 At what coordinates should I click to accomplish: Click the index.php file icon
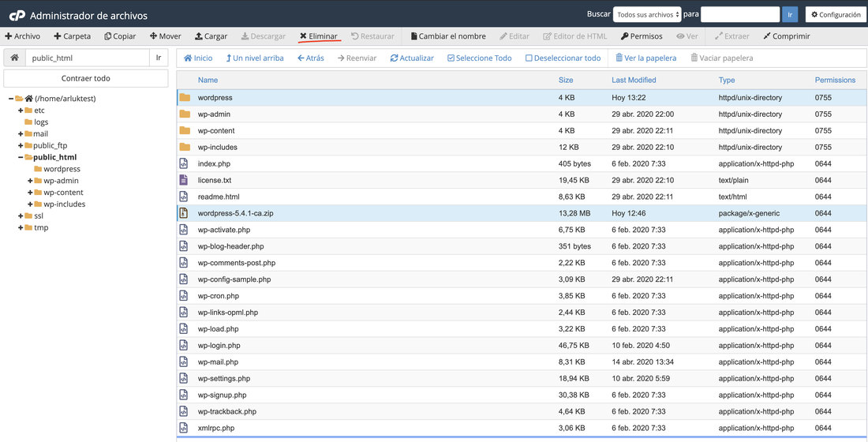184,163
